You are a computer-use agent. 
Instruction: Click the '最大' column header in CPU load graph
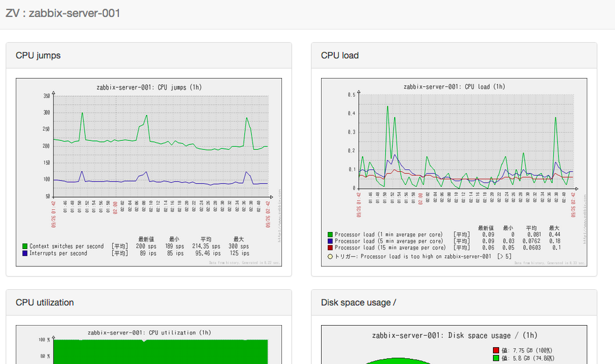click(554, 228)
